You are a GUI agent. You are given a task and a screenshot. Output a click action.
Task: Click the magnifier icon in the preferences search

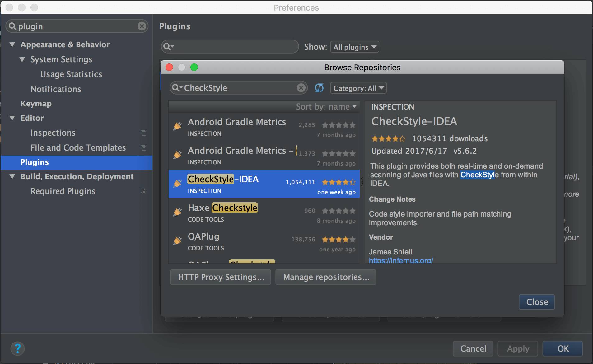[12, 26]
